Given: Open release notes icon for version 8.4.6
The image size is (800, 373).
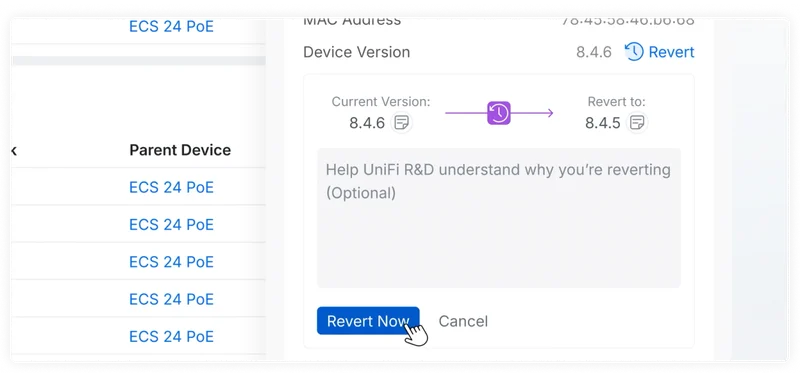Looking at the screenshot, I should tap(402, 122).
